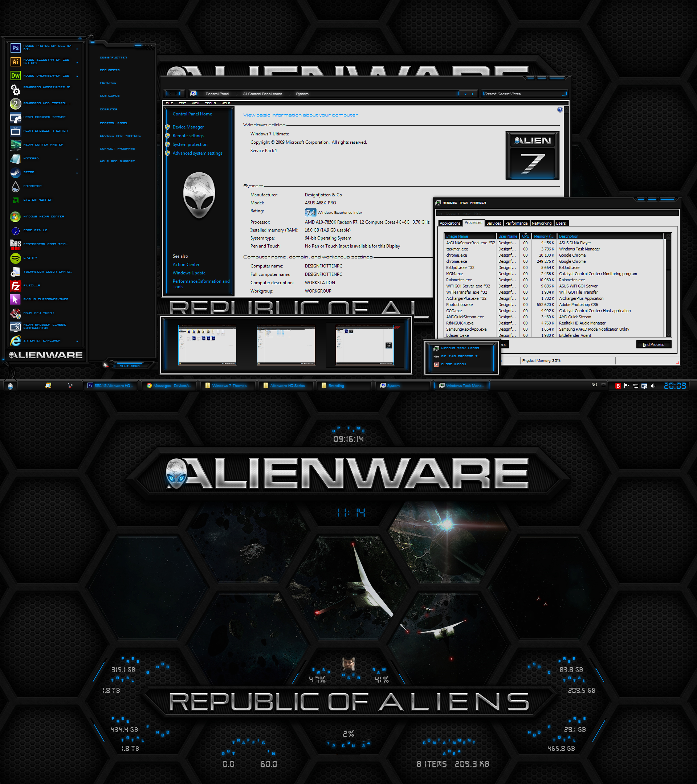Open File menu in System window
Viewport: 697px width, 784px height.
tap(169, 103)
